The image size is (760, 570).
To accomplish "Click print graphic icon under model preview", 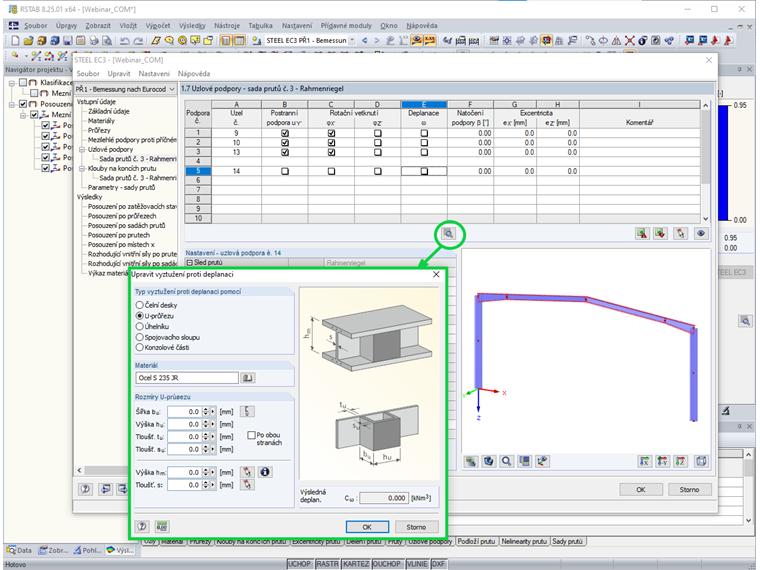I will tap(471, 461).
